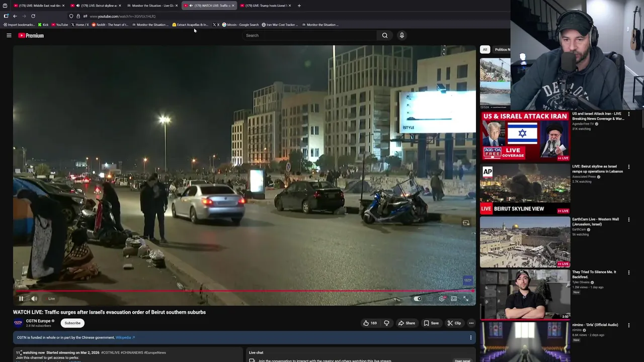Subscribe to CGTN Europe
644x362 pixels.
[x=72, y=323]
